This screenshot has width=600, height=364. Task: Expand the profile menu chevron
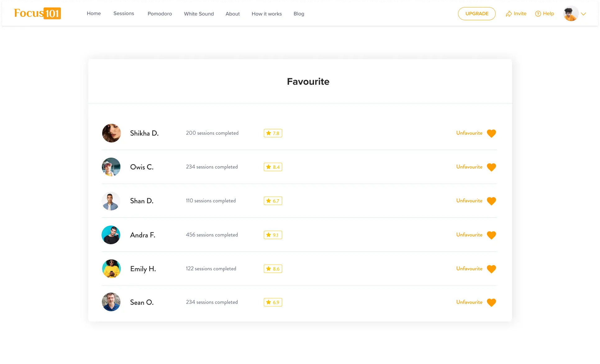(583, 14)
